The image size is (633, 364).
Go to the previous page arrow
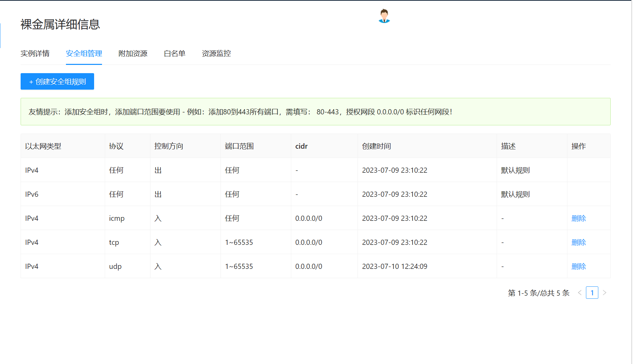point(580,293)
